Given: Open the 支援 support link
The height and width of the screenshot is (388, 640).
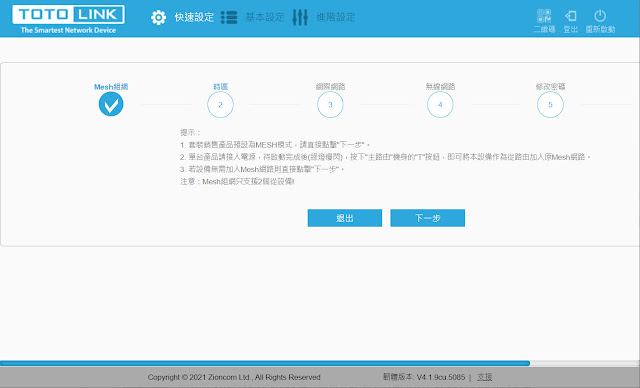Looking at the screenshot, I should pos(484,377).
